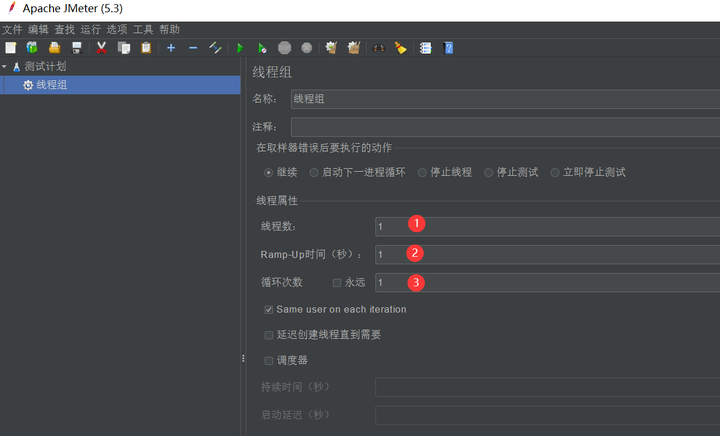Image resolution: width=720 pixels, height=436 pixels.
Task: Open the 编辑 menu
Action: coord(38,30)
